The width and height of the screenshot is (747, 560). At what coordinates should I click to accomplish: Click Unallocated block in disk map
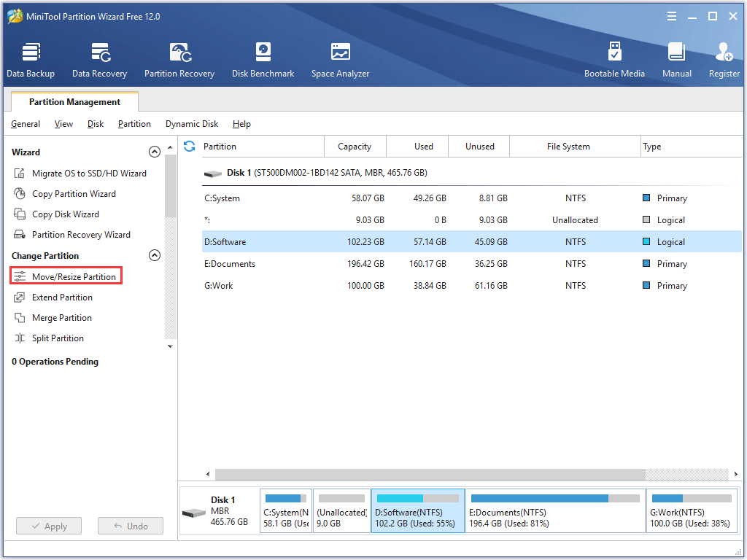coord(341,510)
